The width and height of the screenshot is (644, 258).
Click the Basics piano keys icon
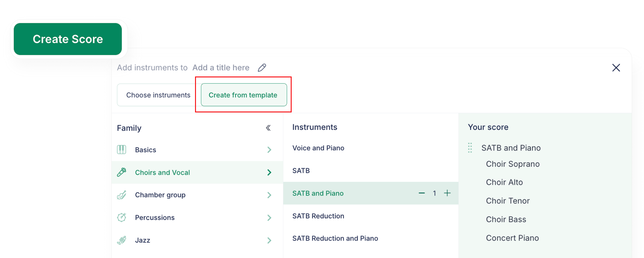[121, 150]
